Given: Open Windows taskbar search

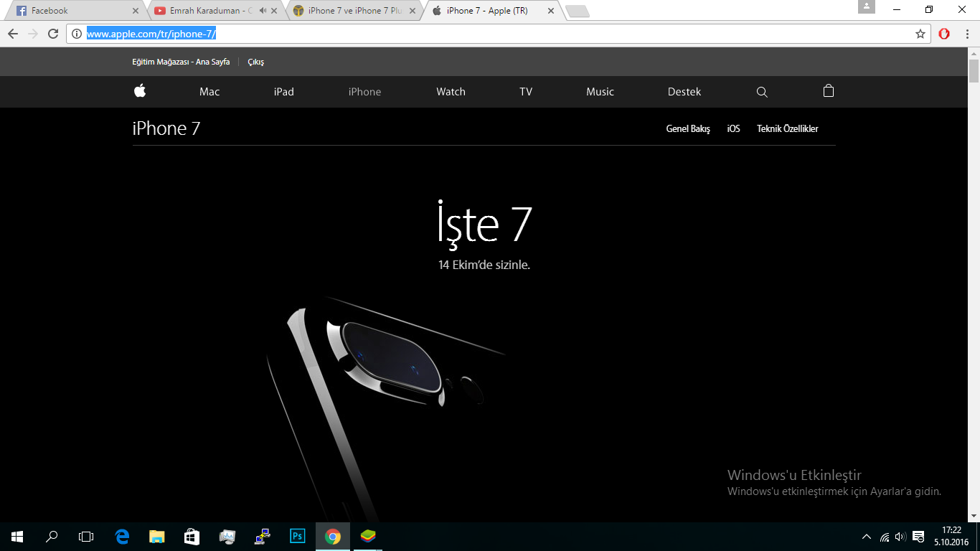Looking at the screenshot, I should [x=52, y=536].
